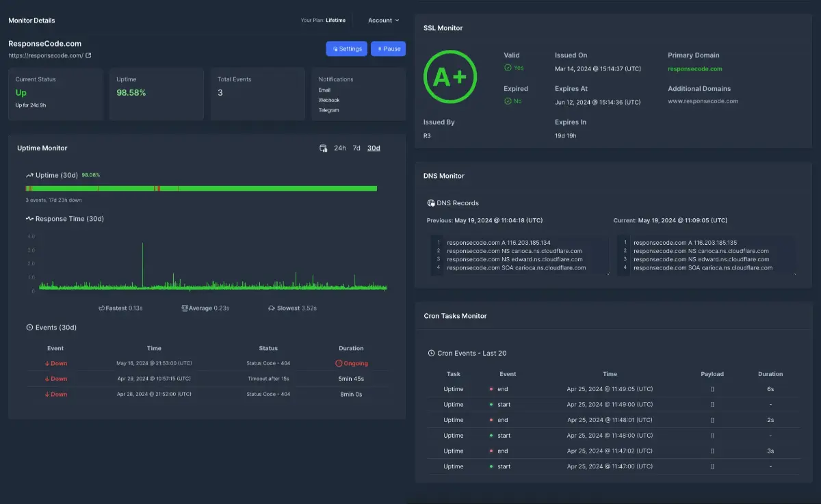821x504 pixels.
Task: Click the check icon next to Expired No
Action: click(x=508, y=101)
